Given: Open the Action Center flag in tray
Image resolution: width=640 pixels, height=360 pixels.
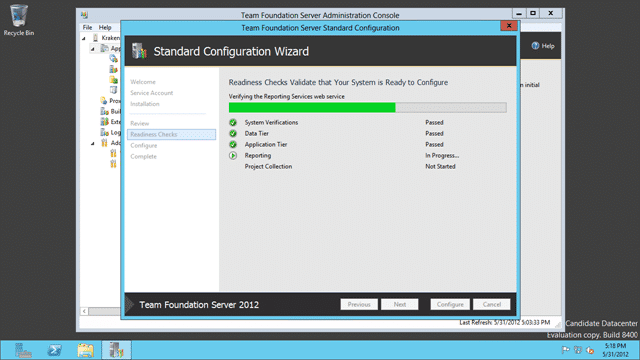Looking at the screenshot, I should coord(566,350).
